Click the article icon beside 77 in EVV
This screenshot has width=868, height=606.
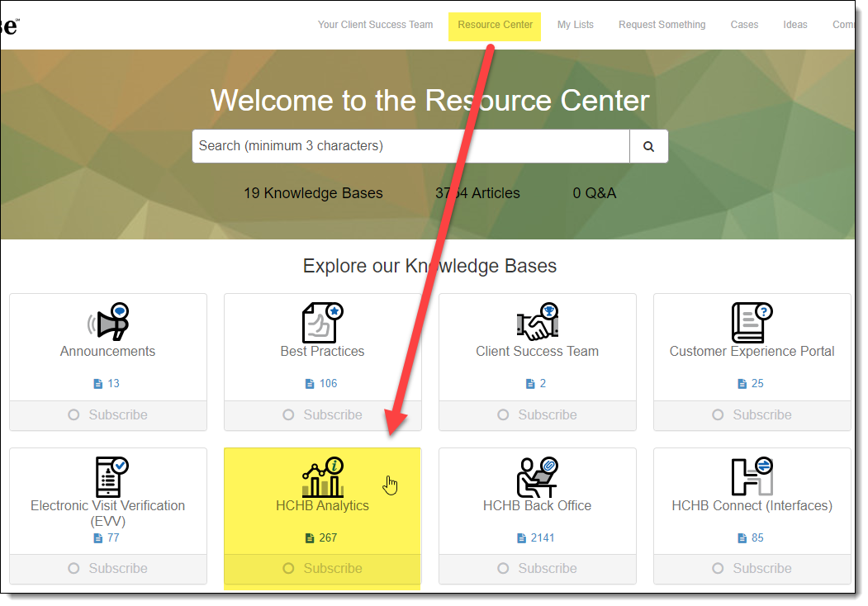[x=98, y=538]
